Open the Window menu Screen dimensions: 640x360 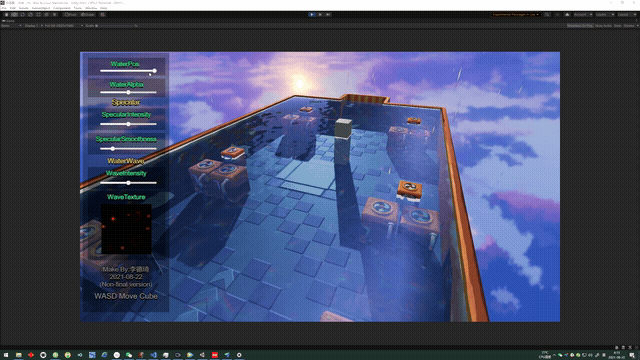[x=91, y=8]
